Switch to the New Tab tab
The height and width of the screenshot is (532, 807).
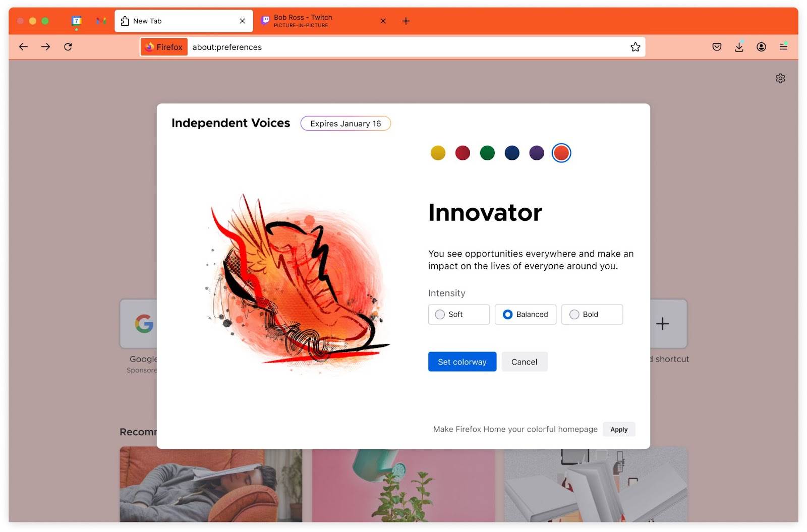(184, 21)
